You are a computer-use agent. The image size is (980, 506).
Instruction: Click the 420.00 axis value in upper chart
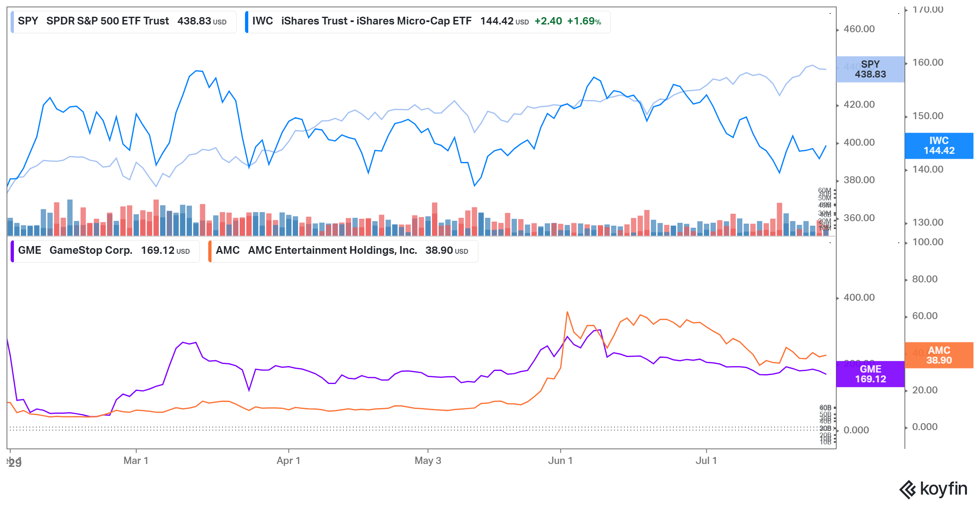pos(859,104)
